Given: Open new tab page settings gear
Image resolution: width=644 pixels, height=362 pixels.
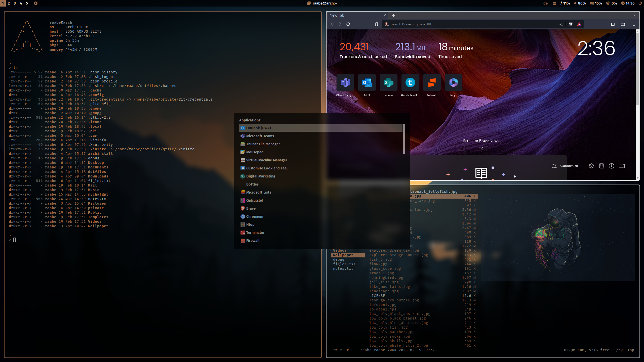Looking at the screenshot, I should 591,166.
